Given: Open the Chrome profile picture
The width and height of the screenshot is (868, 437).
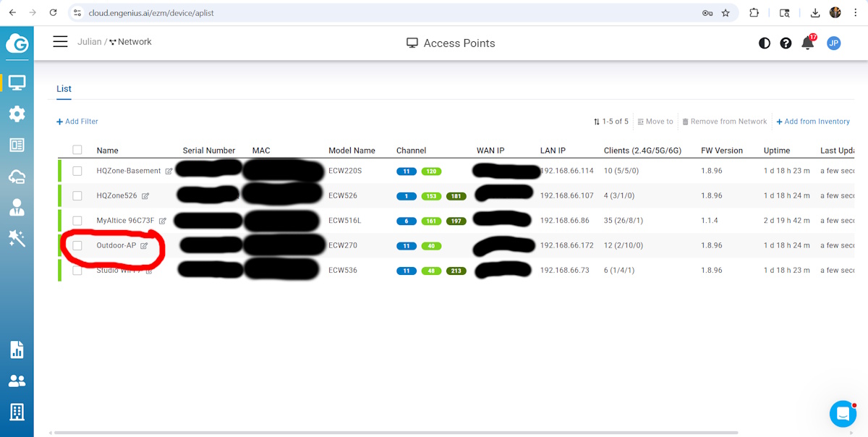Looking at the screenshot, I should (x=835, y=13).
